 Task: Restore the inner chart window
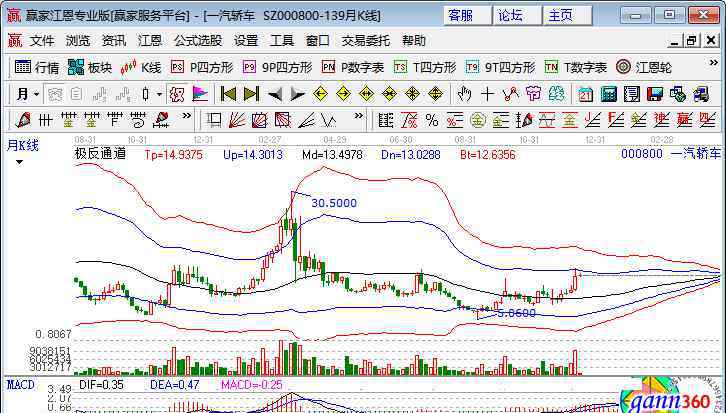tap(692, 41)
